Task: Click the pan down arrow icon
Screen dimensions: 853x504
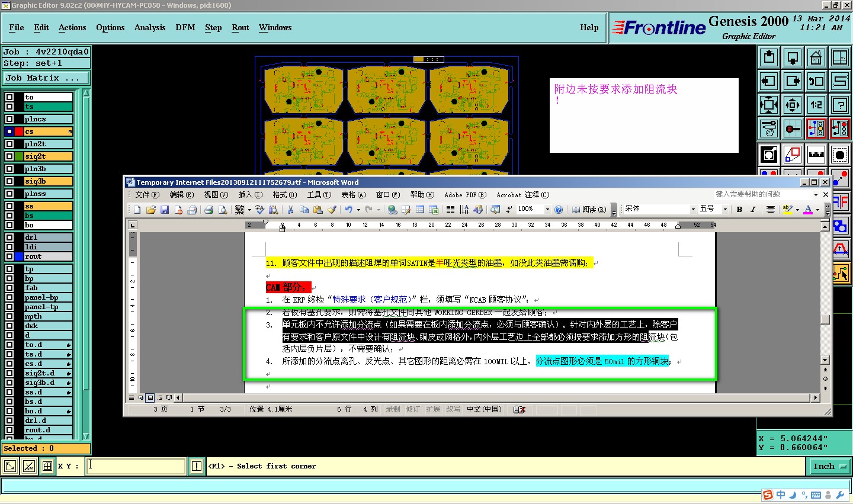Action: click(793, 57)
